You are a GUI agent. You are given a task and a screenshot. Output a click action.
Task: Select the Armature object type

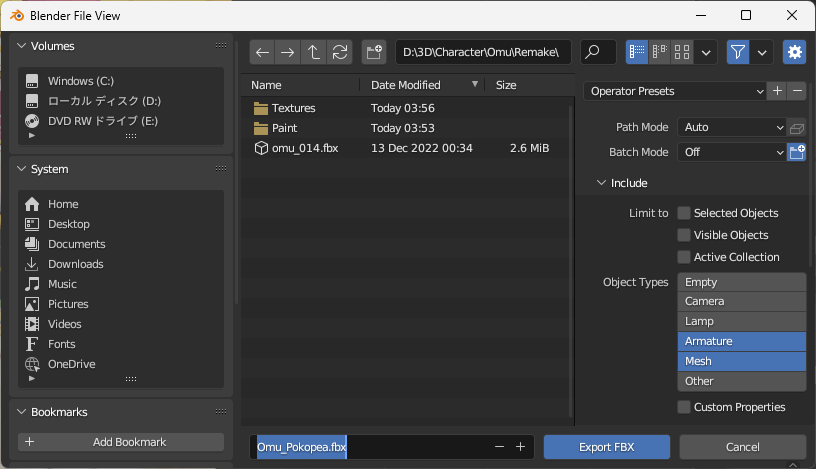[741, 341]
